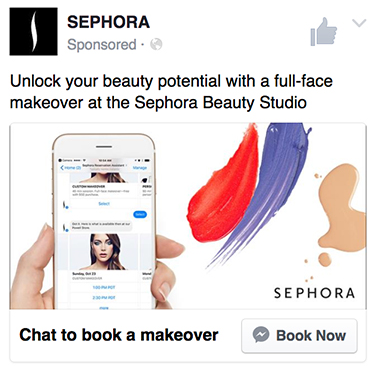Image resolution: width=371 pixels, height=367 pixels.
Task: Click the Sponsored label
Action: click(102, 45)
